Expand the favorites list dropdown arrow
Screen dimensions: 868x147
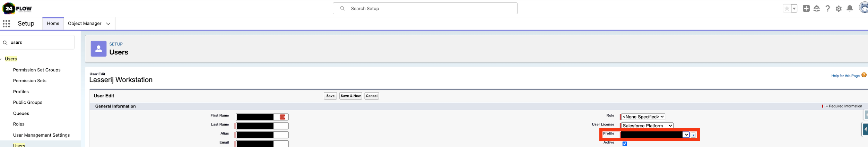[x=794, y=9]
